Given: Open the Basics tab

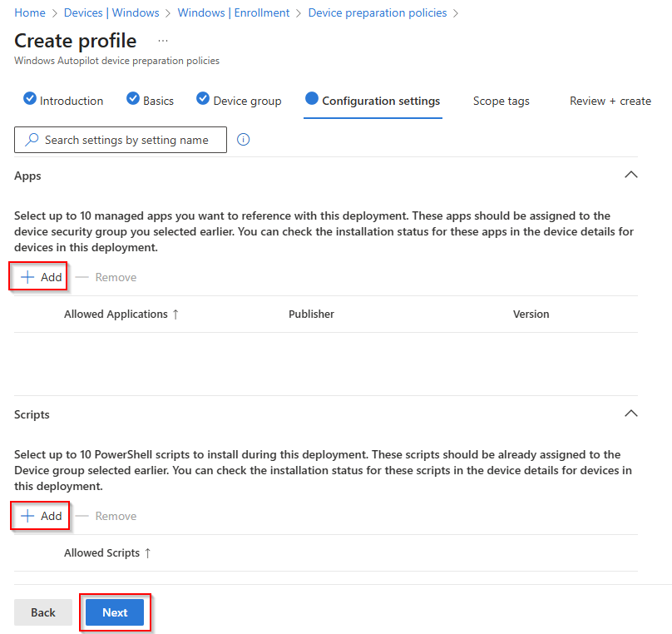Looking at the screenshot, I should [x=151, y=101].
